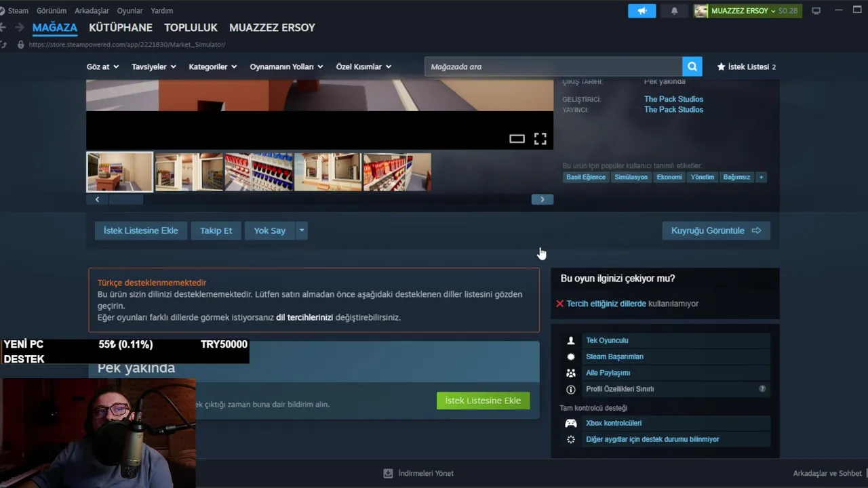
Task: Click the plus button to add tag
Action: click(761, 177)
